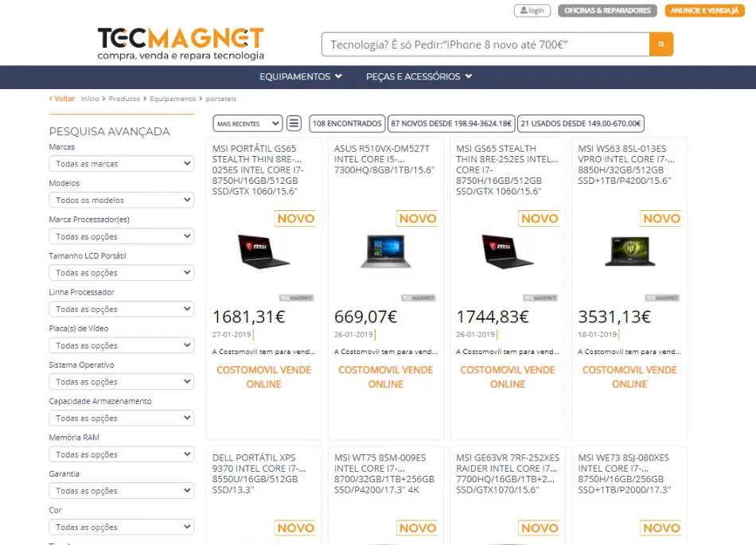Click the login button

click(x=532, y=10)
